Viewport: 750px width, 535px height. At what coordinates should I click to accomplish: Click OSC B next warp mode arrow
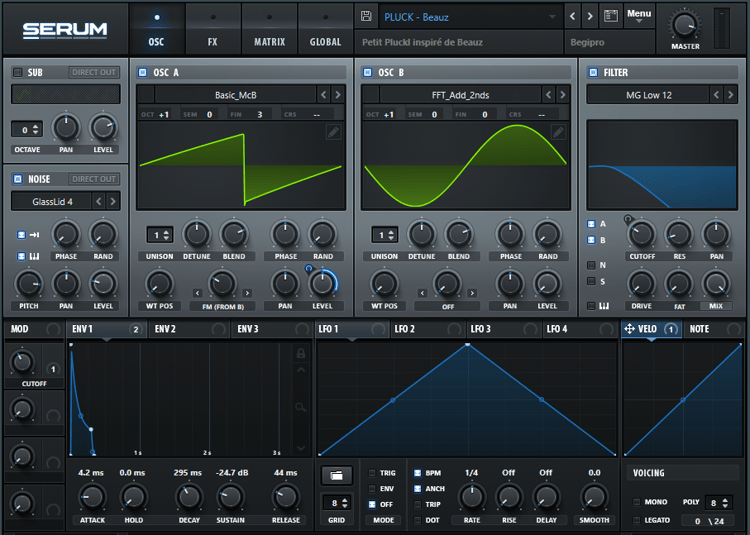(472, 293)
